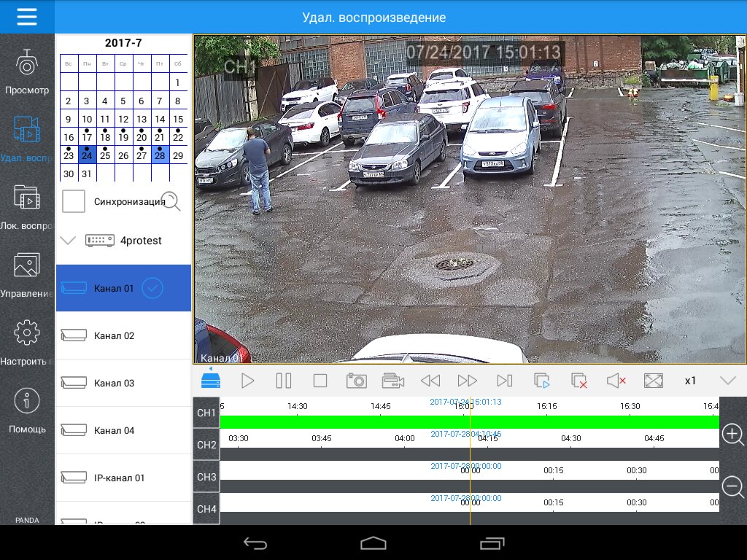The width and height of the screenshot is (747, 560).
Task: Enter fullscreen with expand icon
Action: (x=653, y=381)
